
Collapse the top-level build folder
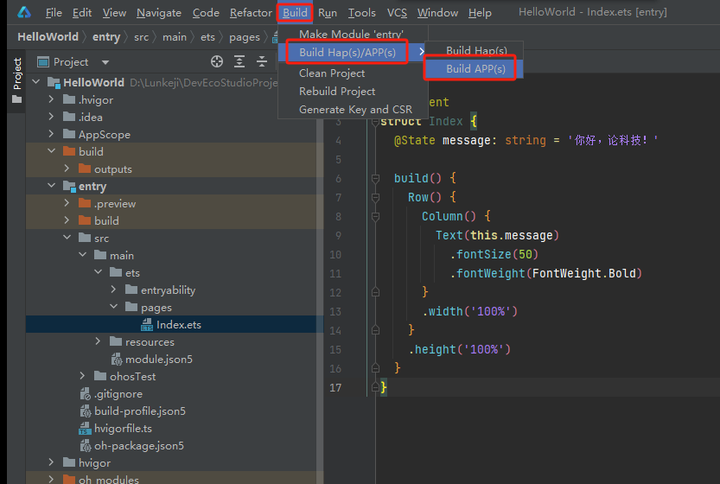pos(51,151)
